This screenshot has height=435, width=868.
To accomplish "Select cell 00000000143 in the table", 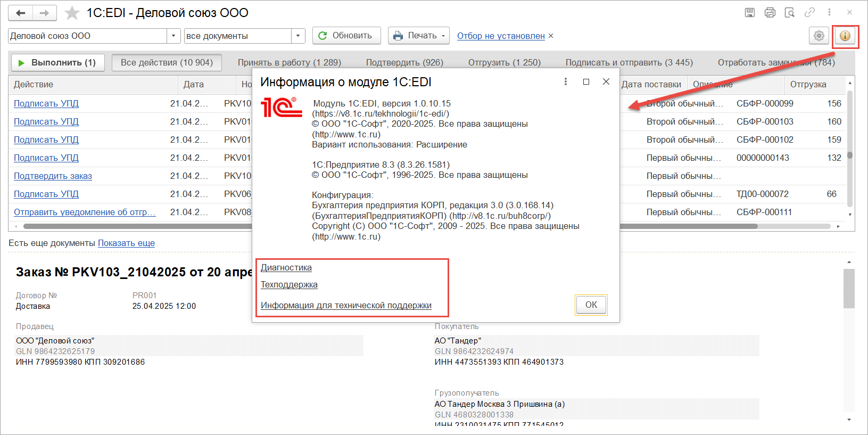I will coord(763,158).
